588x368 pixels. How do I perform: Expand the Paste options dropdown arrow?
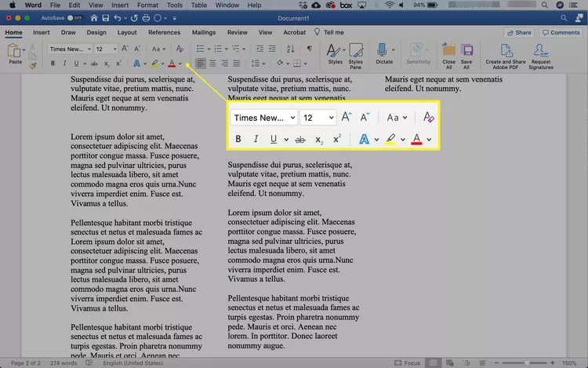tap(24, 50)
